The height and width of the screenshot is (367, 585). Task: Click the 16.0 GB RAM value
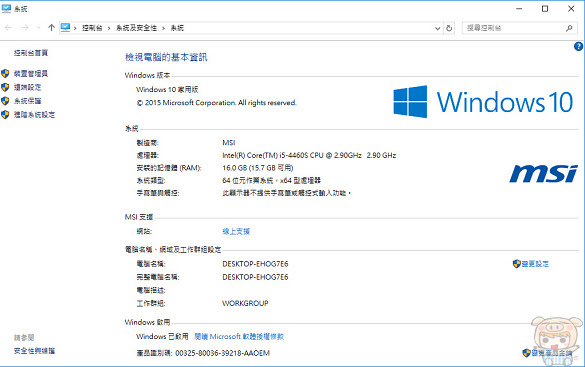click(x=258, y=168)
